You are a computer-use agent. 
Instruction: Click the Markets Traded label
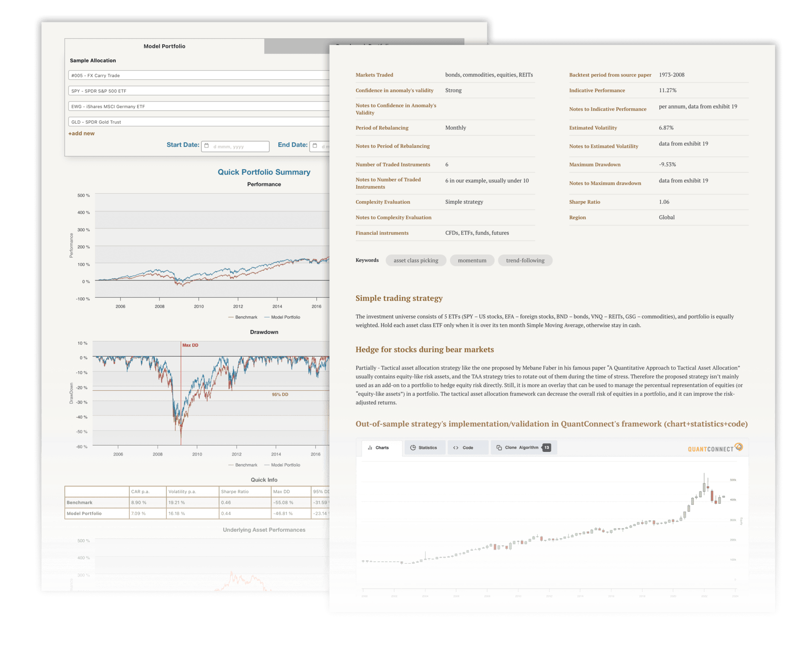click(x=374, y=75)
